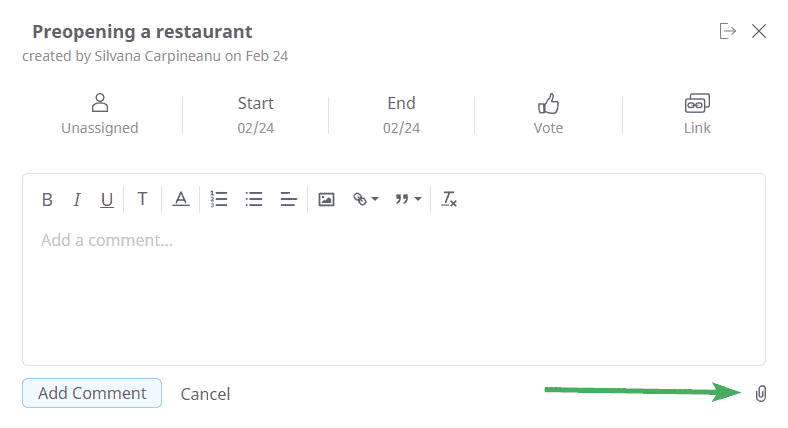Expand the blockquote dropdown
Viewport: 788px width, 428px height.
(x=408, y=199)
